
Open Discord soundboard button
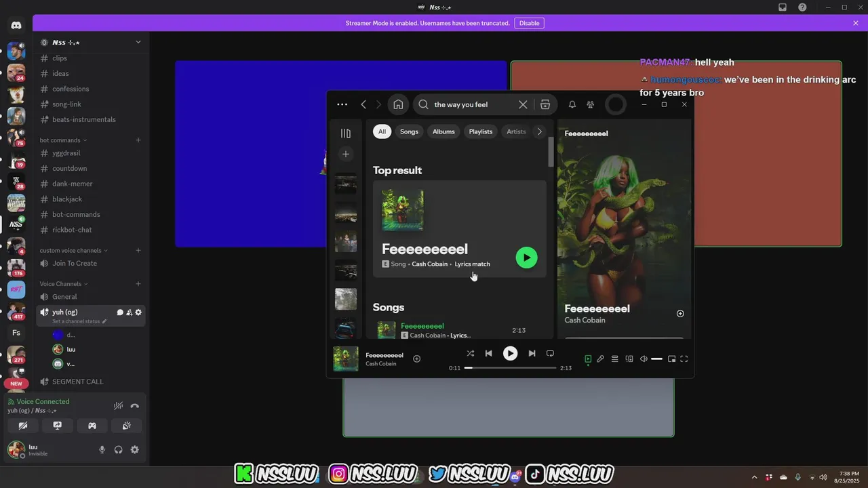(126, 426)
